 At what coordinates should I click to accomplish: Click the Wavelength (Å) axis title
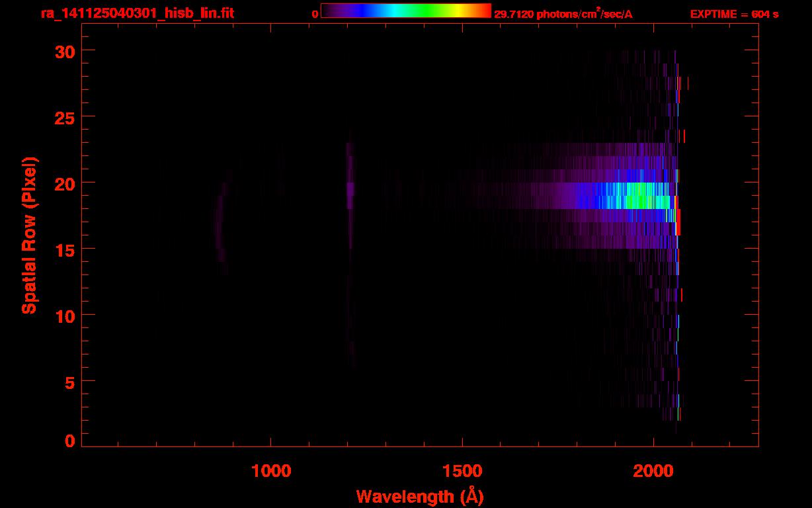click(x=420, y=495)
